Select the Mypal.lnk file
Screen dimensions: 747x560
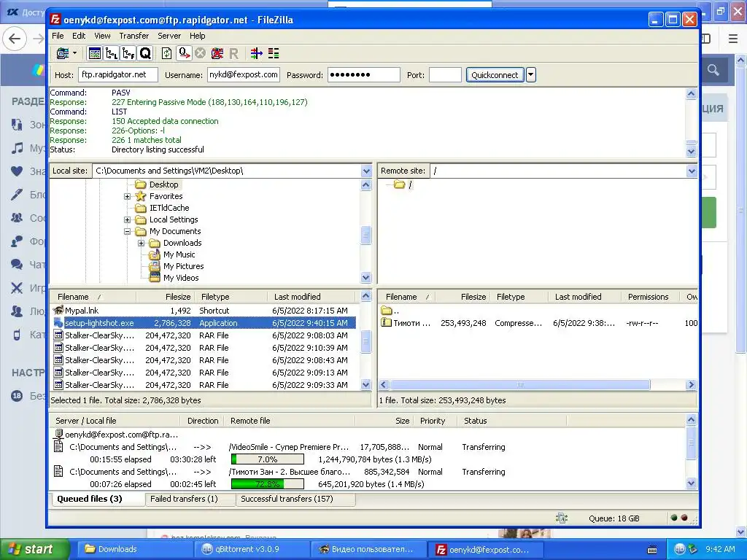coord(203,311)
